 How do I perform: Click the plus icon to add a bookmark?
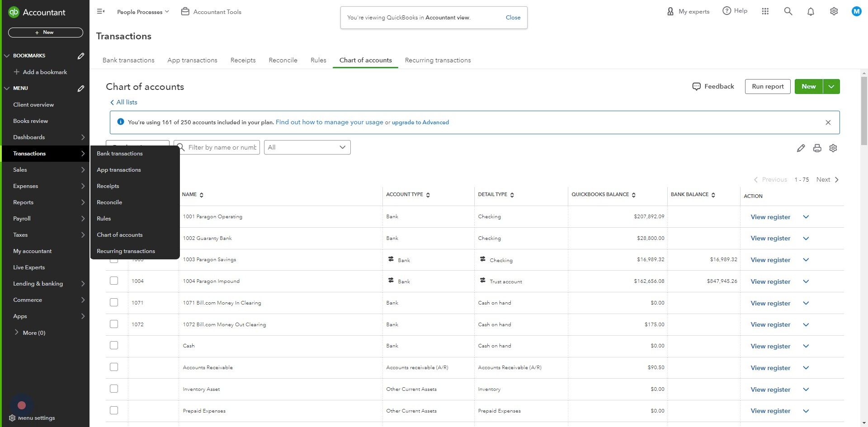(17, 72)
